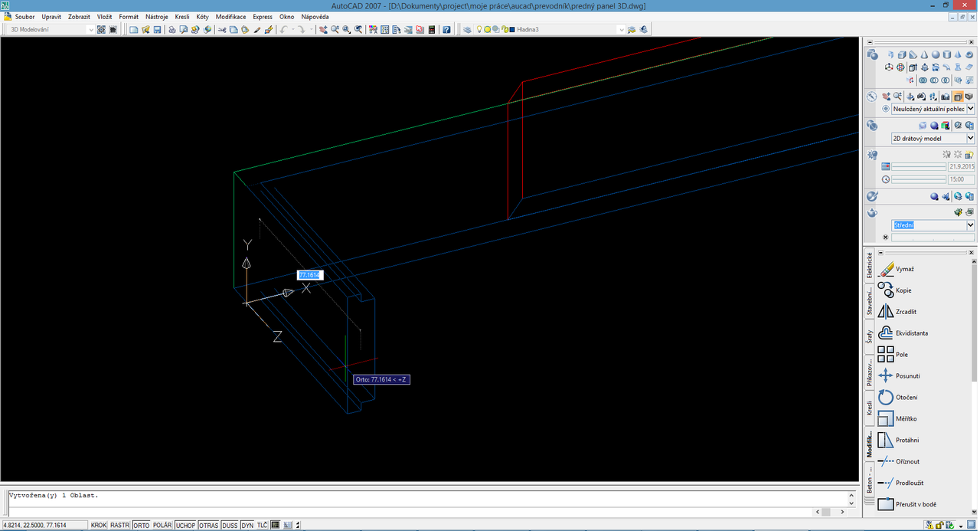Image resolution: width=980 pixels, height=531 pixels.
Task: Click the Oříznout (trim) tool icon
Action: pyautogui.click(x=886, y=462)
